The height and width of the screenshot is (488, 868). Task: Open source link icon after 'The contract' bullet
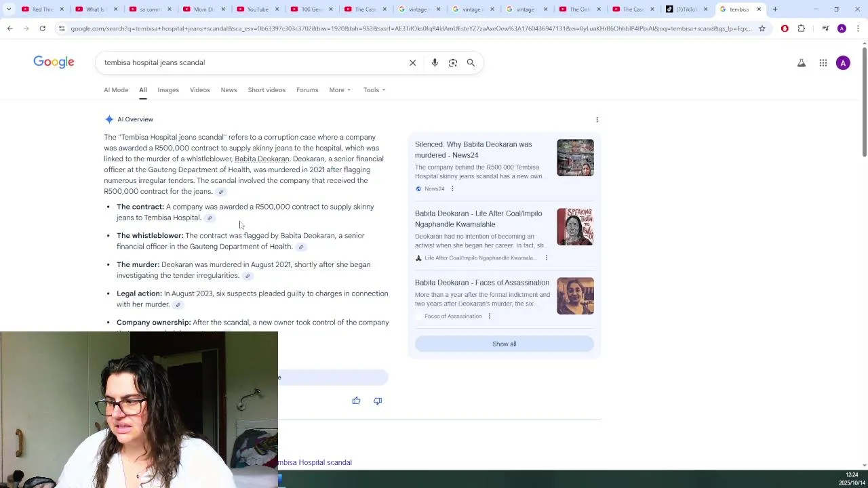pos(210,218)
